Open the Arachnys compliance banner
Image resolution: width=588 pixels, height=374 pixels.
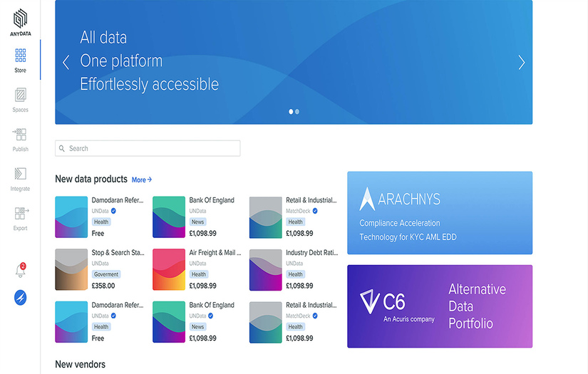440,213
